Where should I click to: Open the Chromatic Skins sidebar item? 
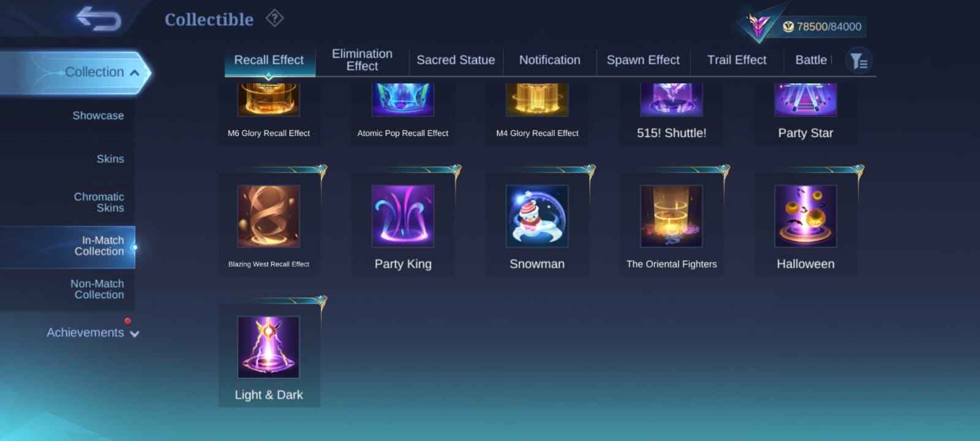(99, 202)
